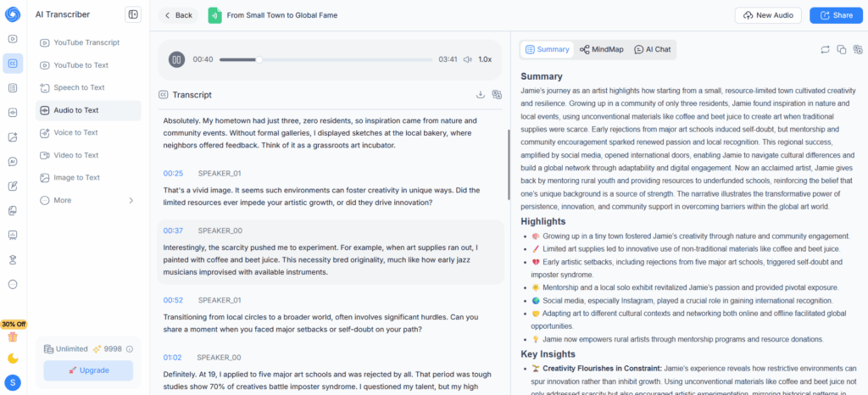Image resolution: width=868 pixels, height=395 pixels.
Task: Open the presentation chart icon in the left rail
Action: [13, 235]
